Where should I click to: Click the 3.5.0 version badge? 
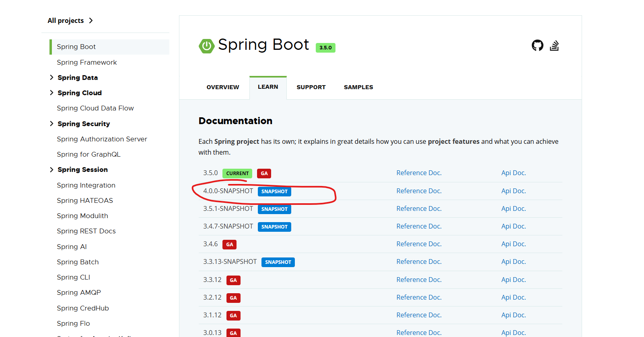[325, 48]
